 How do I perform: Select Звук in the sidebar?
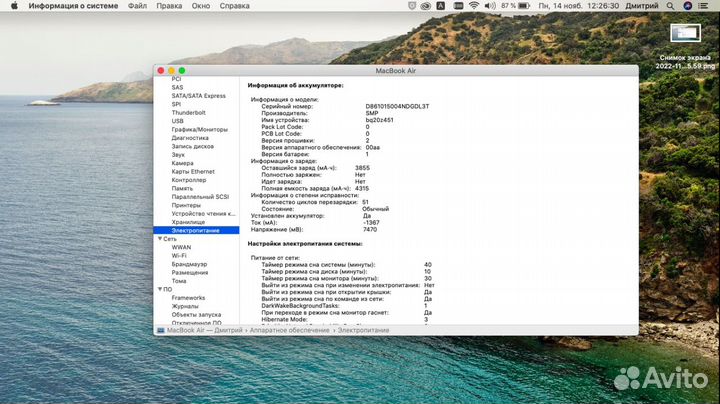(178, 155)
